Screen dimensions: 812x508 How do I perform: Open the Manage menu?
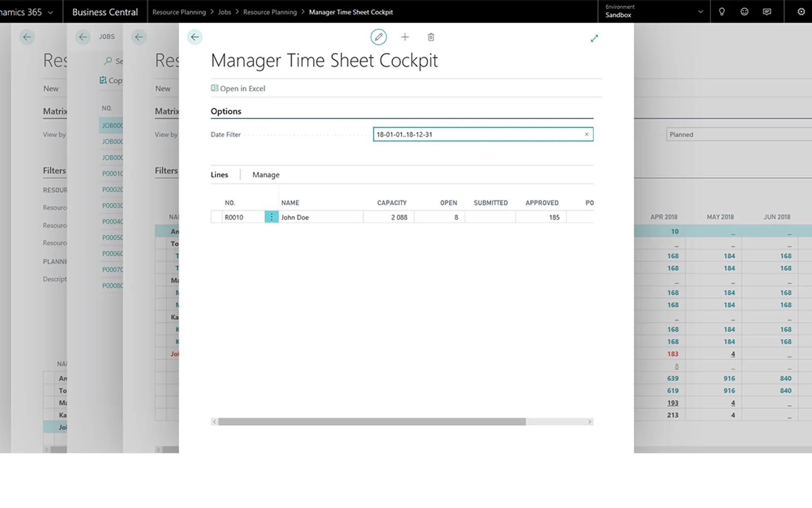coord(266,175)
